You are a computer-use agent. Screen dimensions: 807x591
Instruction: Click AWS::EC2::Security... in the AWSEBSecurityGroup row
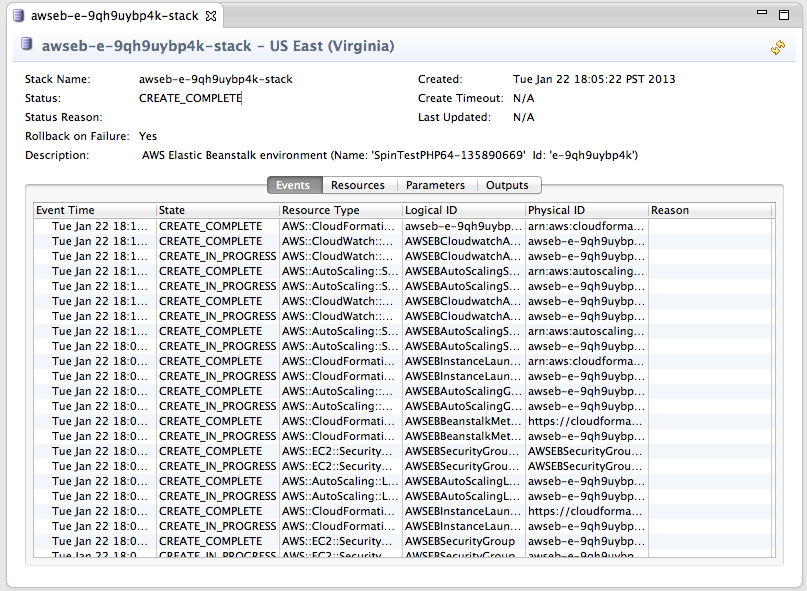point(337,541)
